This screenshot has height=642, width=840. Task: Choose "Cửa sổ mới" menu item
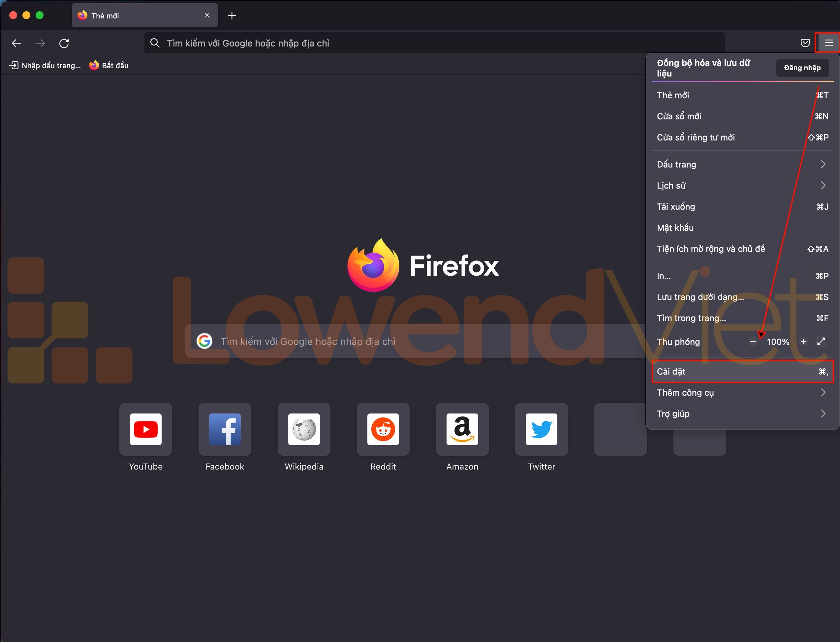pyautogui.click(x=742, y=116)
